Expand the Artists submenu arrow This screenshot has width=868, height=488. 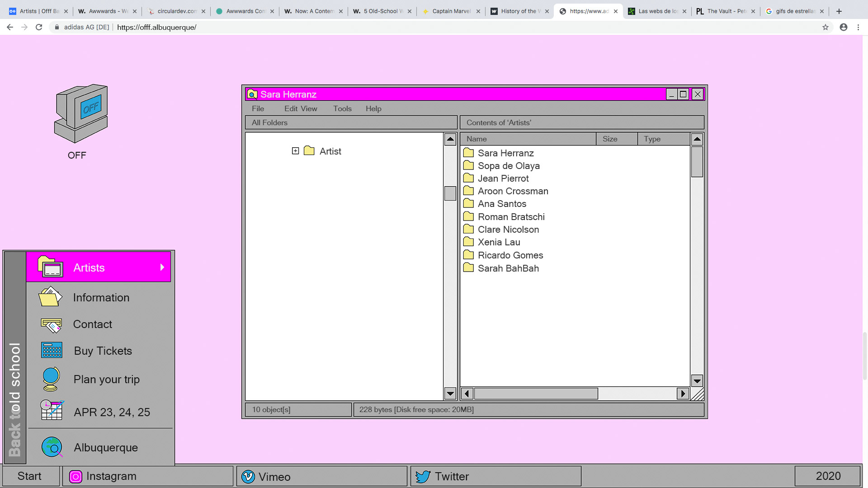(162, 267)
